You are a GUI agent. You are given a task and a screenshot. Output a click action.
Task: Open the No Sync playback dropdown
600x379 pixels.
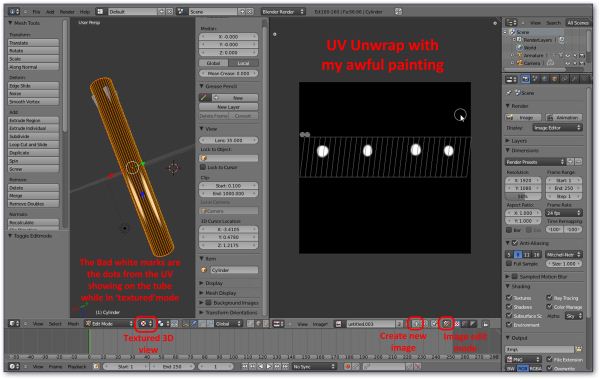point(313,366)
